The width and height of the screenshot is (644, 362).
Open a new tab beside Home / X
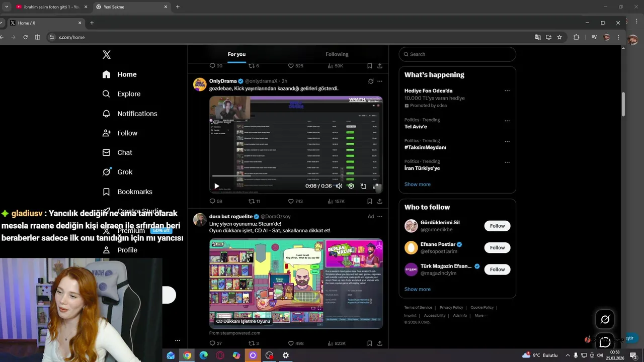pyautogui.click(x=92, y=23)
